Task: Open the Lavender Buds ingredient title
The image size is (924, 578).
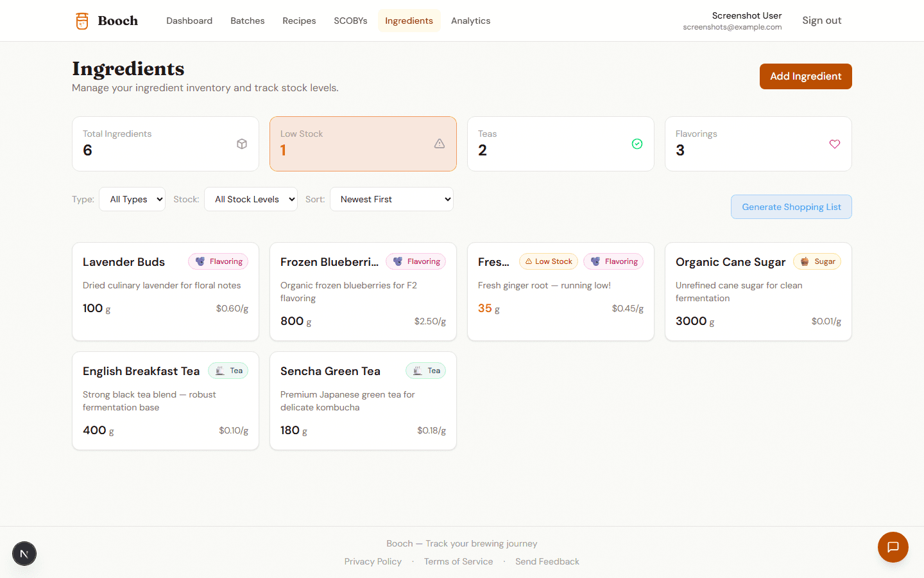Action: click(x=124, y=262)
